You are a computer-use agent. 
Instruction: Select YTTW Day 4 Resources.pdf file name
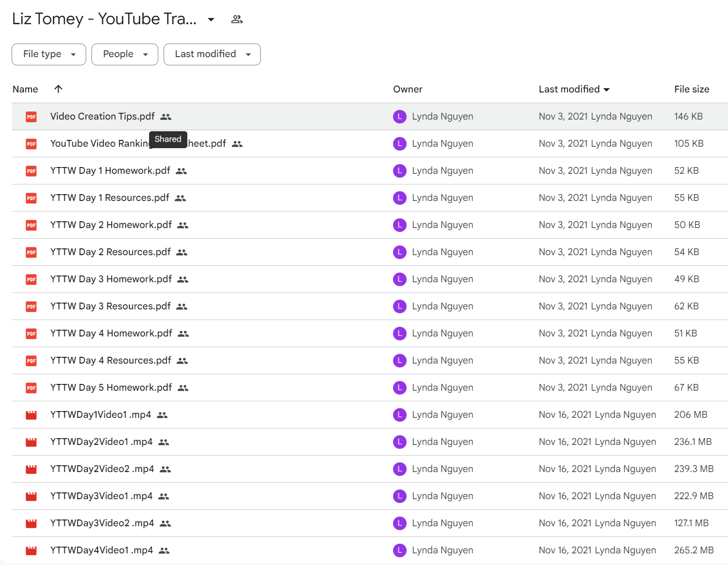point(111,360)
